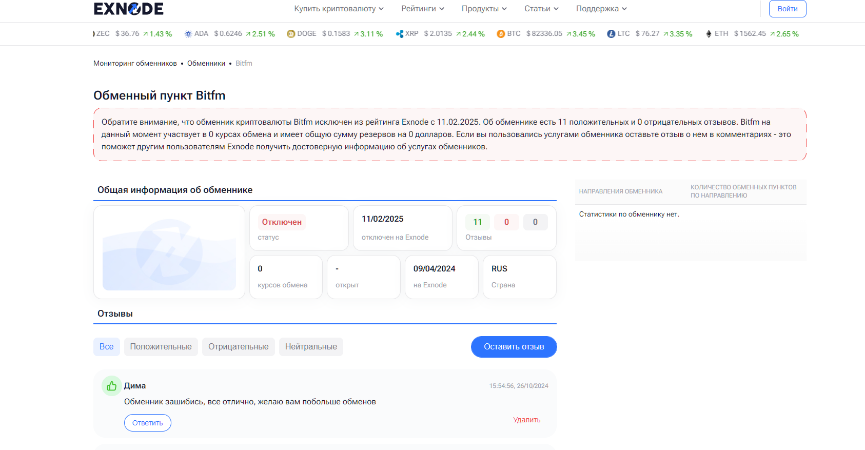
Task: Select the Отрицательные reviews filter
Action: coord(238,347)
